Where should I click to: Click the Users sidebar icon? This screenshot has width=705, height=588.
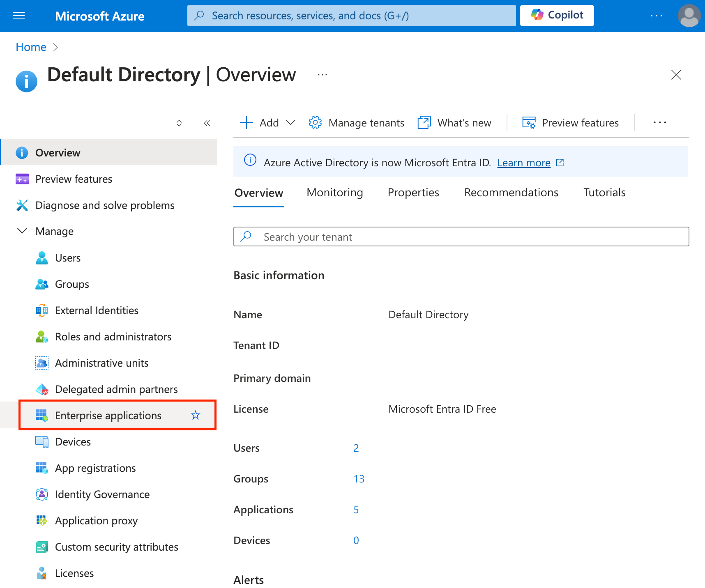tap(42, 258)
